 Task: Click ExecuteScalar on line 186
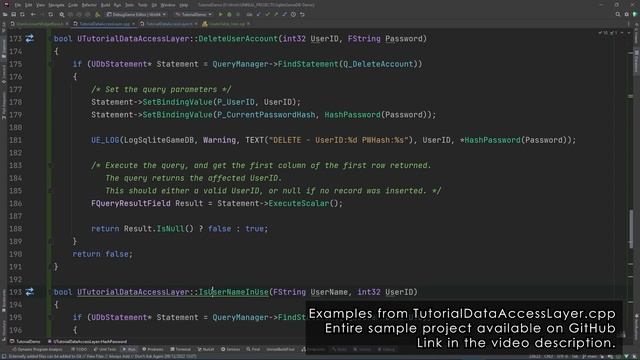[298, 203]
